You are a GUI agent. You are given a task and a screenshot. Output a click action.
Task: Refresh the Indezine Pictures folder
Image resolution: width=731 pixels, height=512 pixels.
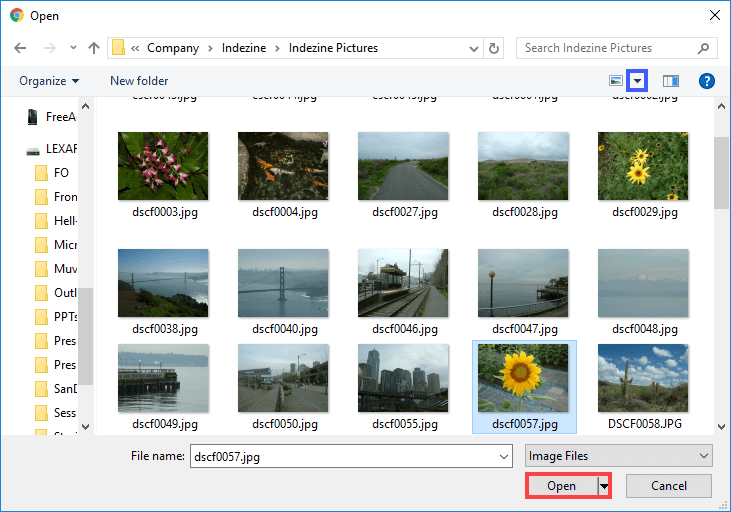tap(494, 48)
